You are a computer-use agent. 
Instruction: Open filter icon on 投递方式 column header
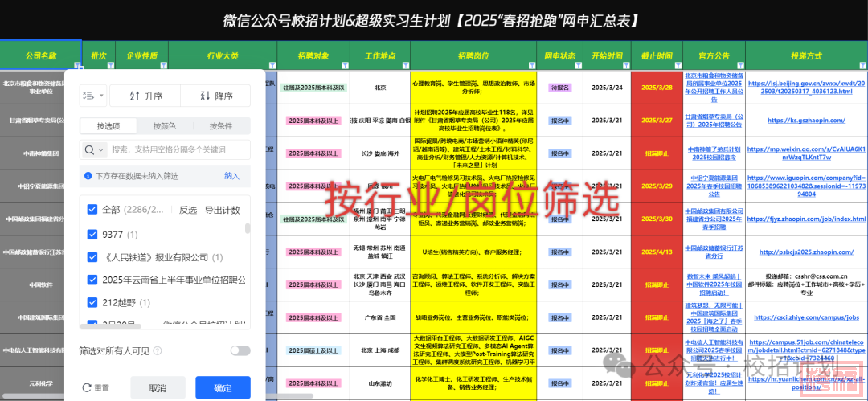(862, 65)
